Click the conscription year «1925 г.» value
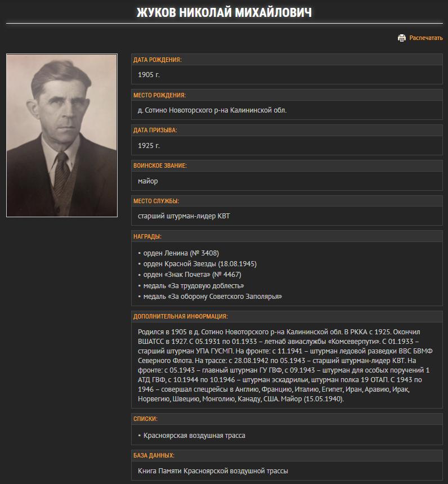Viewport: 448px width, 484px height. pos(149,146)
